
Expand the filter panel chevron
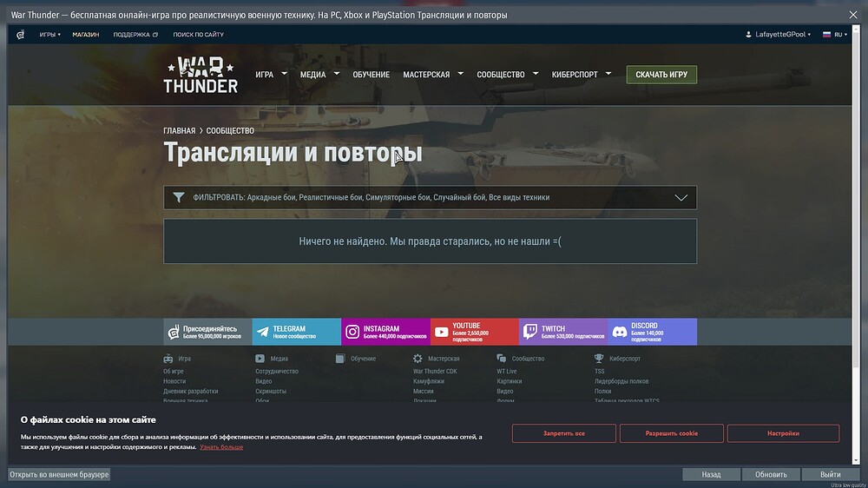681,198
